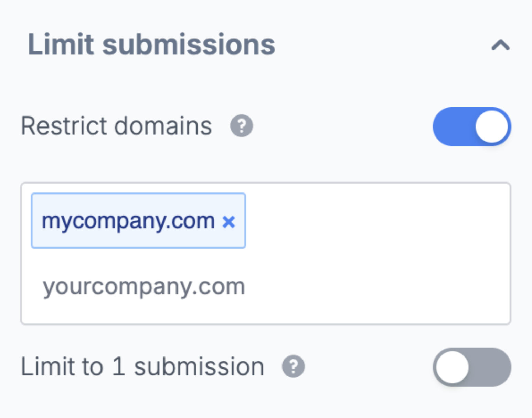Disable the Restrict domains toggle

click(x=472, y=126)
